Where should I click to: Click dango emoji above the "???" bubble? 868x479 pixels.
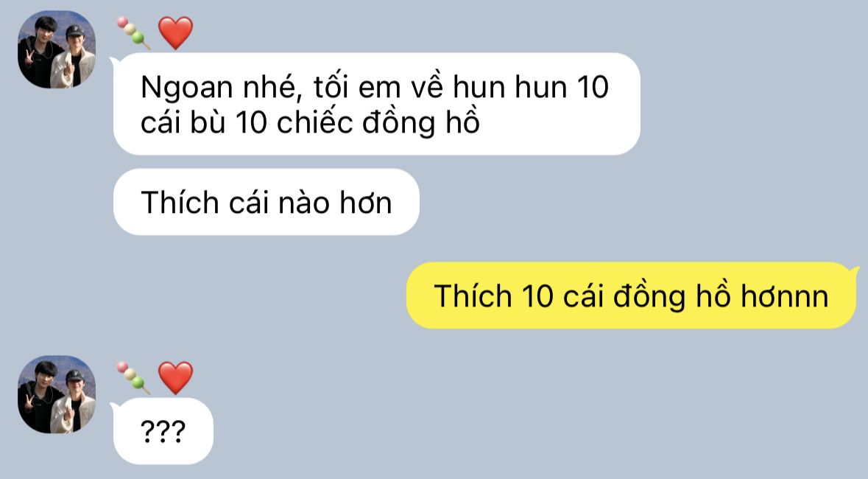click(x=133, y=377)
